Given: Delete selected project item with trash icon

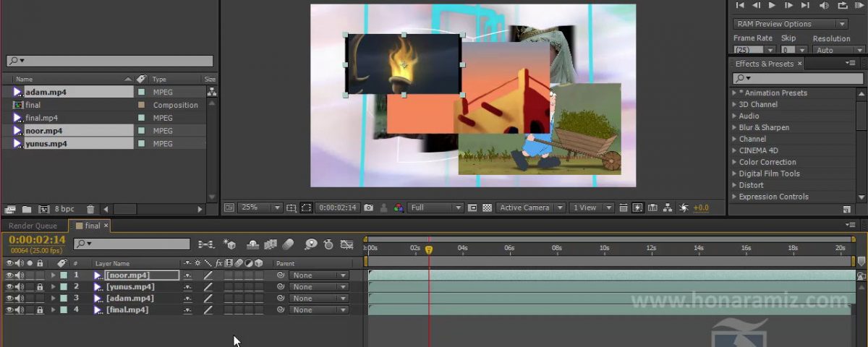Looking at the screenshot, I should pos(90,209).
